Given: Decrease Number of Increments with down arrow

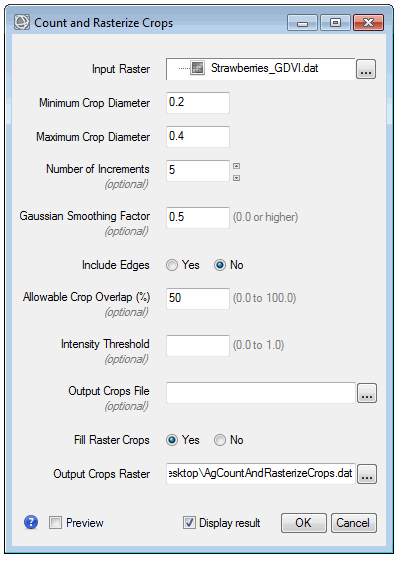Looking at the screenshot, I should click(237, 178).
